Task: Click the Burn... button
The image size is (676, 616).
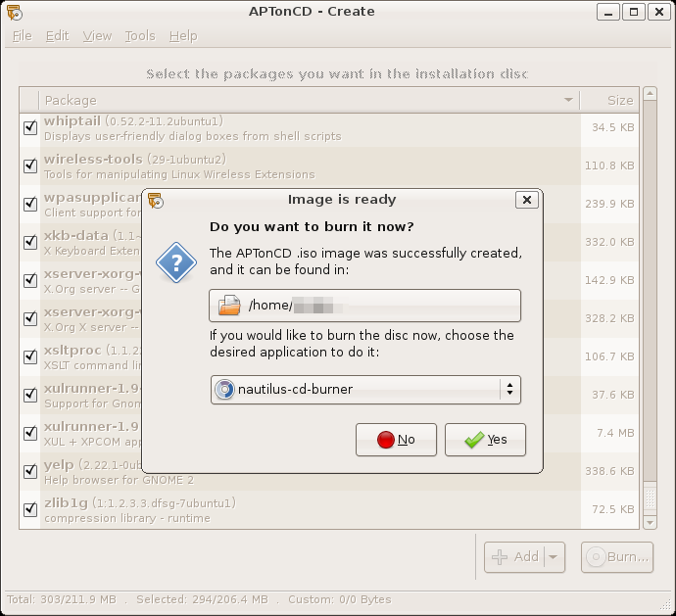Action: tap(617, 557)
